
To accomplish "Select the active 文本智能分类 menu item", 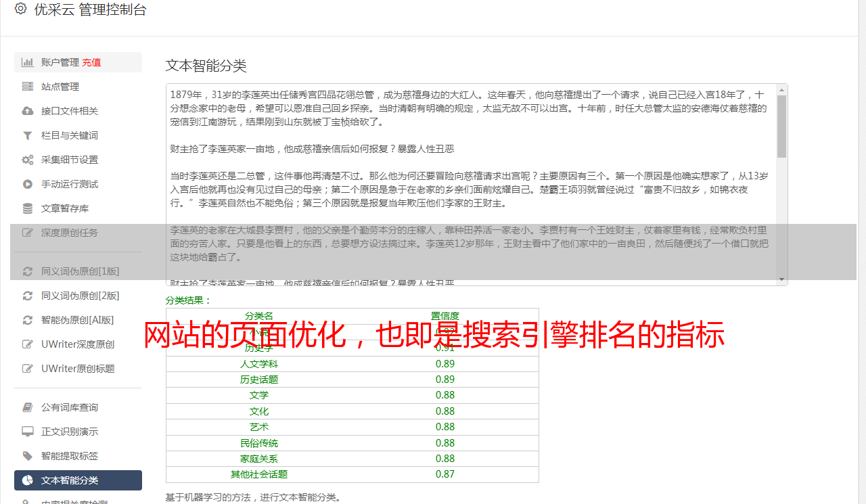I will pos(78,480).
